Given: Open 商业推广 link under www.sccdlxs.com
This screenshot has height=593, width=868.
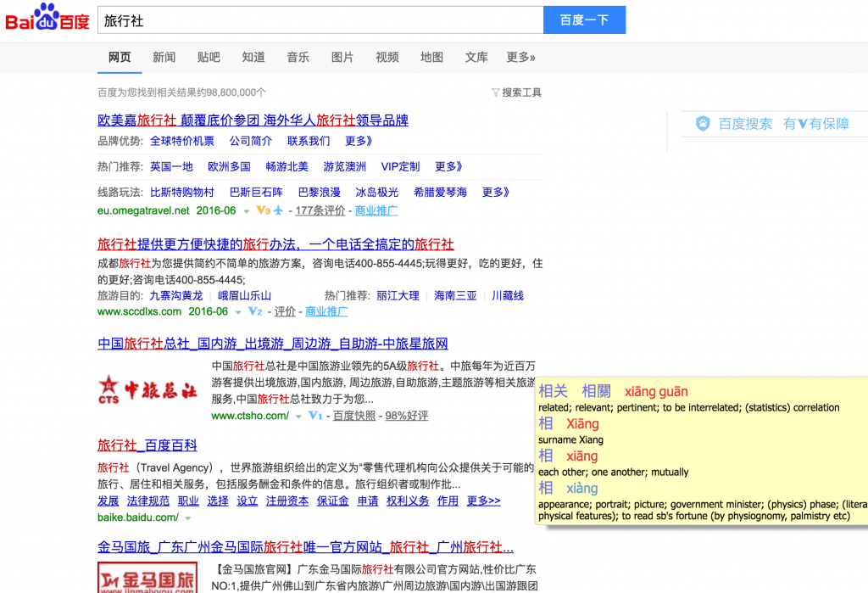Looking at the screenshot, I should 326,311.
